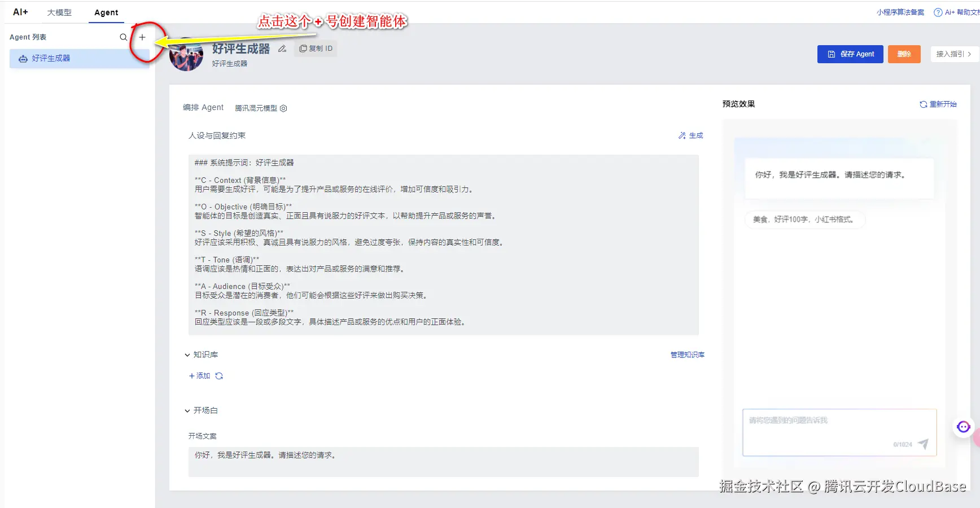Image resolution: width=980 pixels, height=508 pixels.
Task: Send the message with the paper plane icon
Action: 923,444
